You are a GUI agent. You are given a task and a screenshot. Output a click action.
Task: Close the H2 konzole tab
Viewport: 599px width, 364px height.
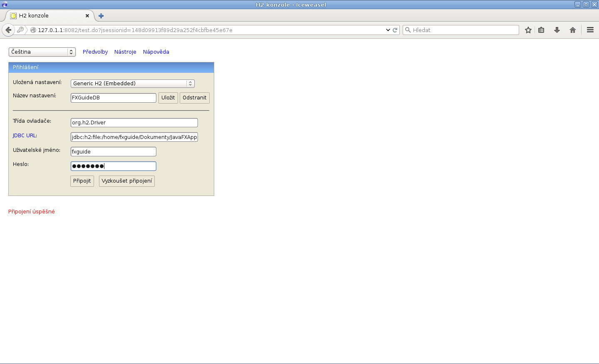(87, 16)
